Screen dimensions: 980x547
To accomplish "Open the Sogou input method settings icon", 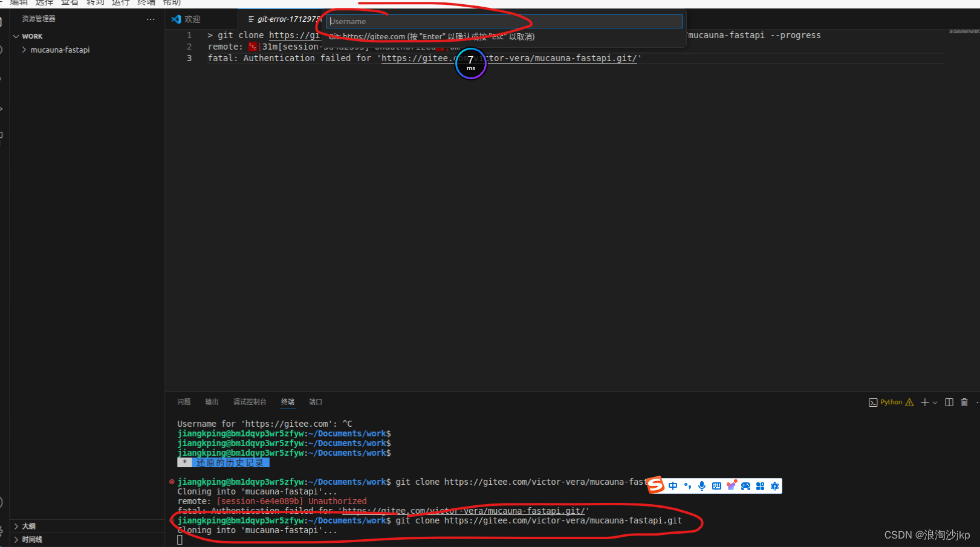I will (x=774, y=485).
